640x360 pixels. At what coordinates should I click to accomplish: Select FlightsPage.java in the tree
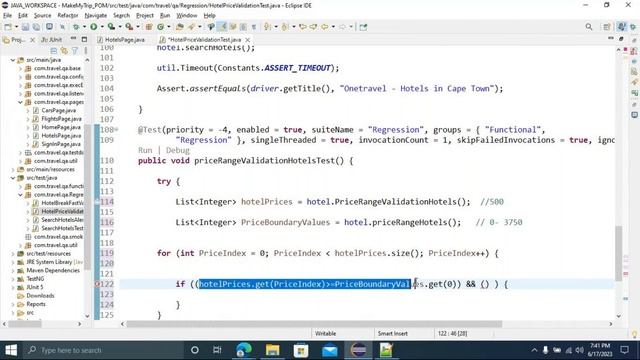(x=61, y=119)
